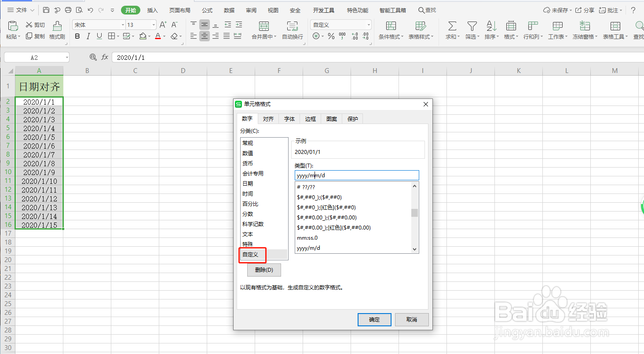
Task: Click the Table Tools (表格工具) icon
Action: (615, 26)
